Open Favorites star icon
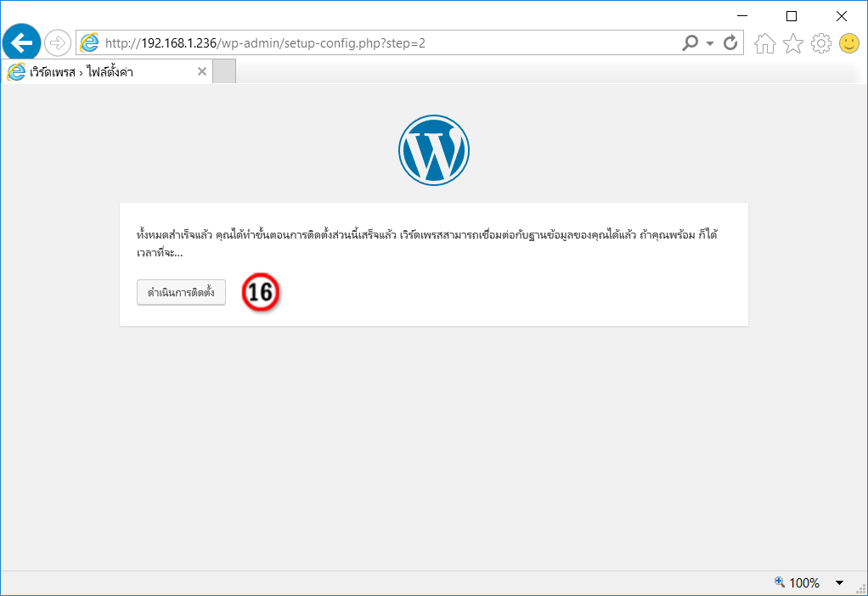 pyautogui.click(x=792, y=43)
